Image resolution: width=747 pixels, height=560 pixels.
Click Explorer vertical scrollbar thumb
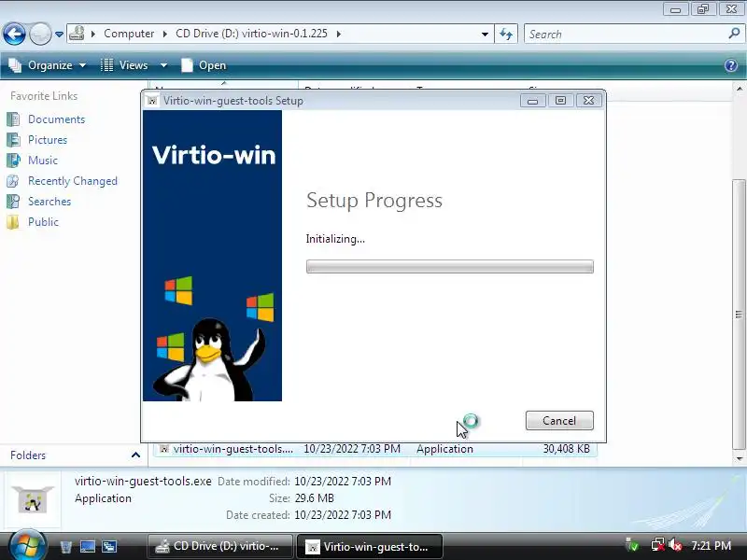[739, 315]
